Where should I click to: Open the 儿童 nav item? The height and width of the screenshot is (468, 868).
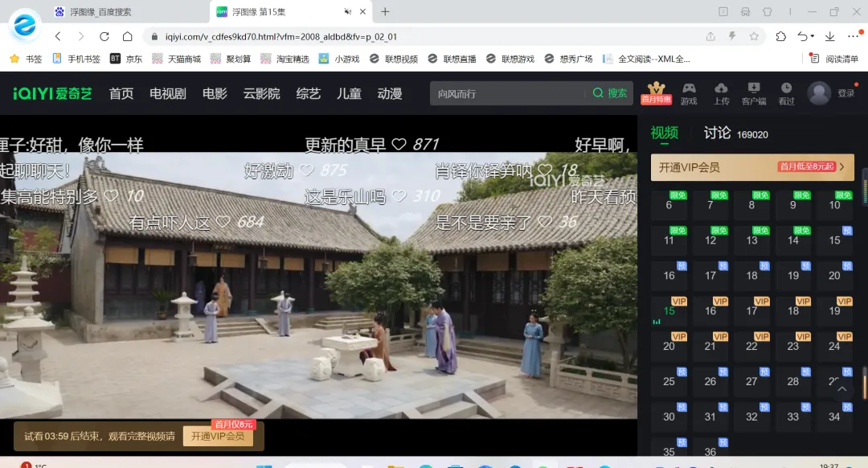tap(350, 93)
